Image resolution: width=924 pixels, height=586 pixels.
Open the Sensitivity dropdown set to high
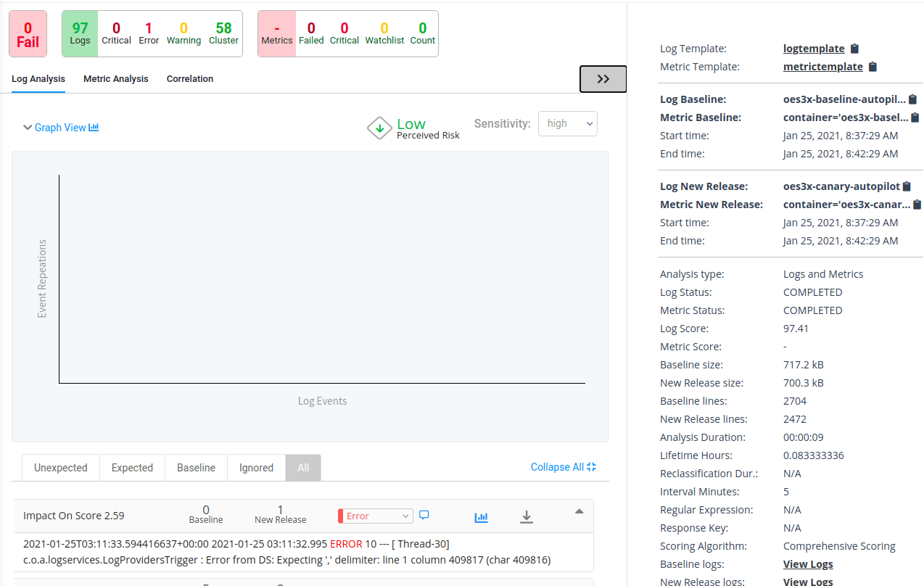click(566, 123)
